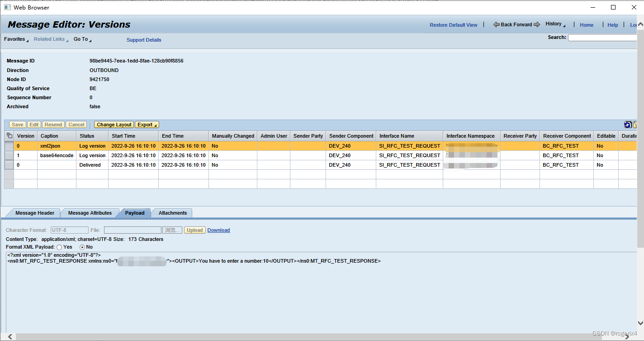
Task: Click into the Search input field
Action: 602,38
